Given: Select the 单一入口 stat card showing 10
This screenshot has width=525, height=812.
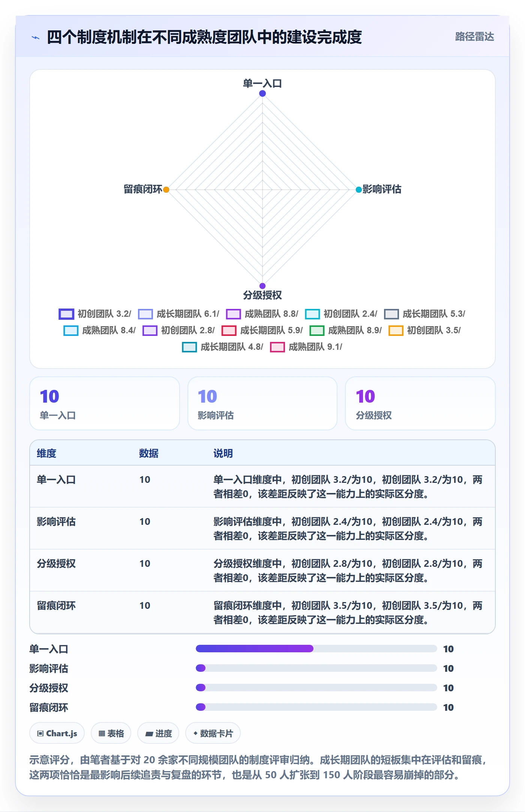Looking at the screenshot, I should click(105, 403).
